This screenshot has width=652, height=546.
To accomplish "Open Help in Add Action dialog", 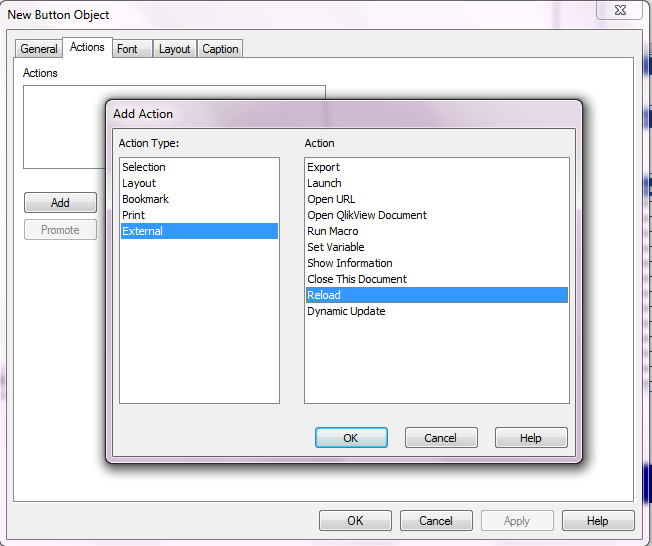I will coord(531,438).
